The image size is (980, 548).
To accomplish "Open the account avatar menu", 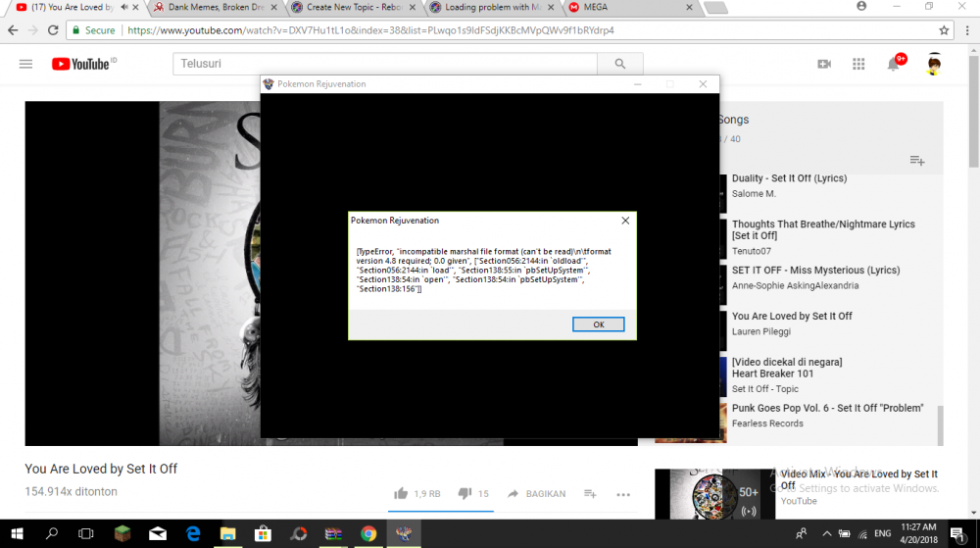I will tap(934, 64).
